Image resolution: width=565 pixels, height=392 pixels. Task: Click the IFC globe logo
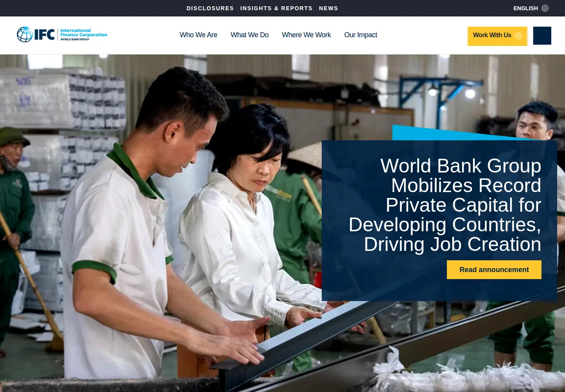point(25,34)
